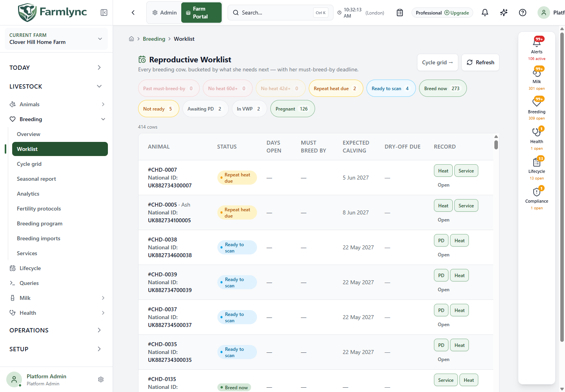Click the user avatar in top bar
The width and height of the screenshot is (565, 392).
point(544,13)
